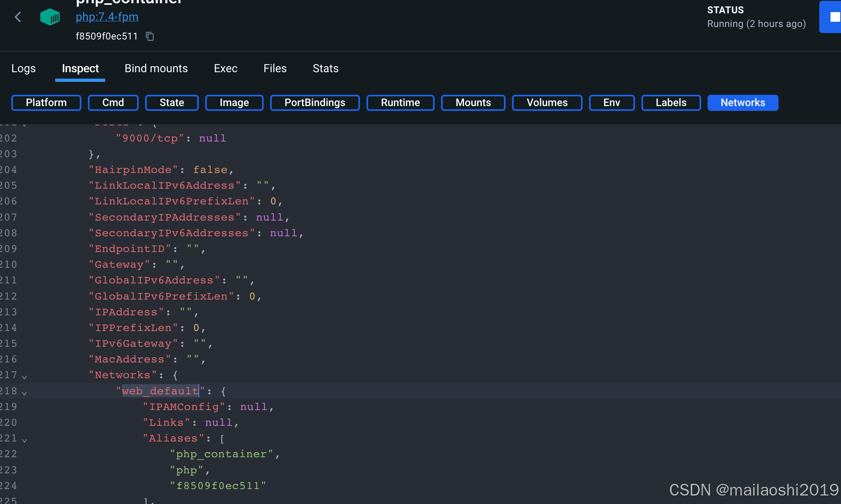
Task: Select the Mounts filter
Action: [x=473, y=102]
